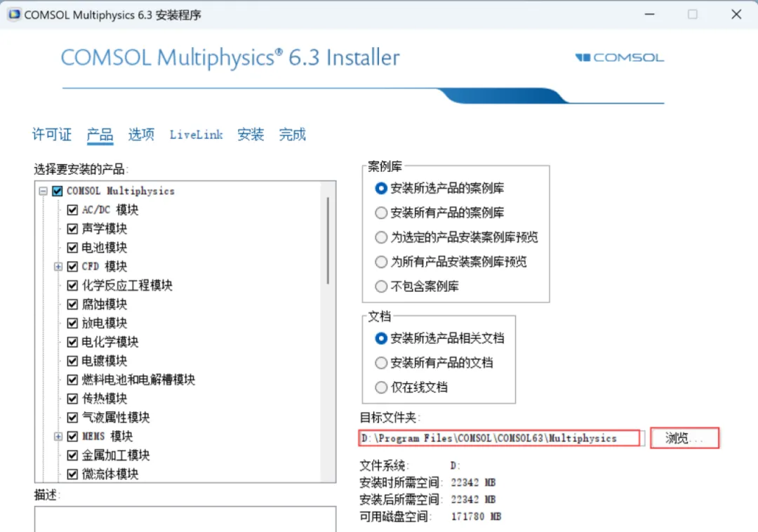Select the 产品 step tab
Image resolution: width=758 pixels, height=532 pixels.
(100, 134)
